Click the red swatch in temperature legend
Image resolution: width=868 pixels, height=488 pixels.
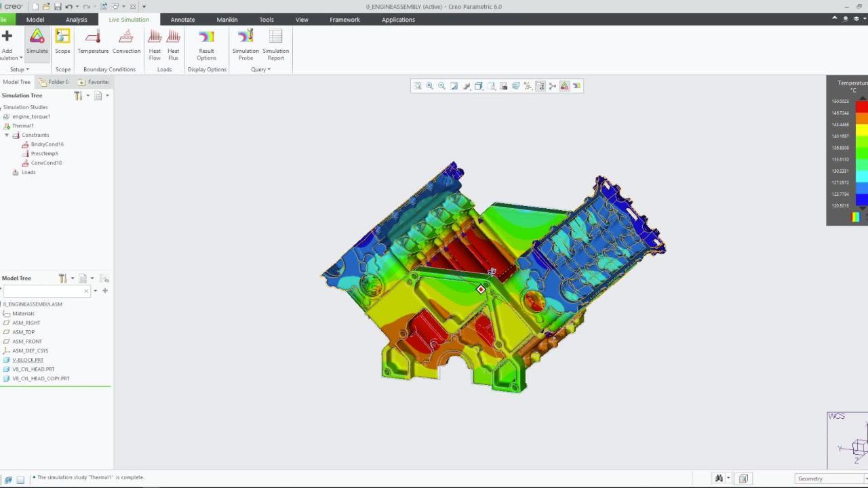(861, 106)
